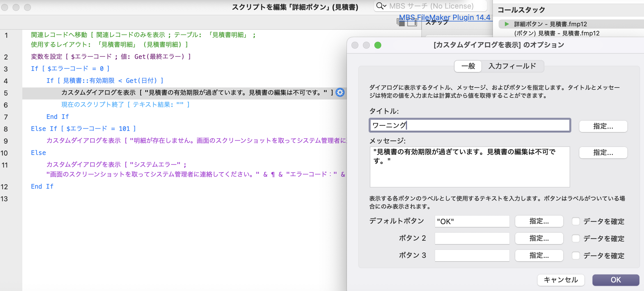644x291 pixels.
Task: Click the single window icon next to the step header
Action: pos(412,23)
